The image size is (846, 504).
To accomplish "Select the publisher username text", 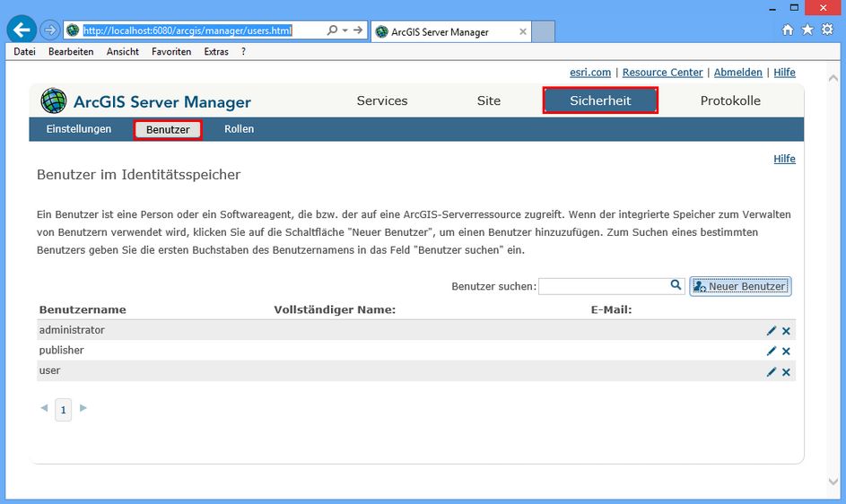I will coord(62,351).
